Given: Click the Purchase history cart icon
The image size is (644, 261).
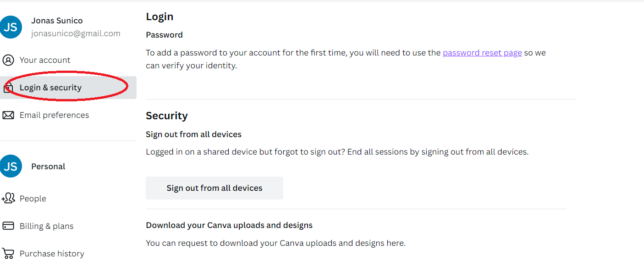Looking at the screenshot, I should (8, 253).
